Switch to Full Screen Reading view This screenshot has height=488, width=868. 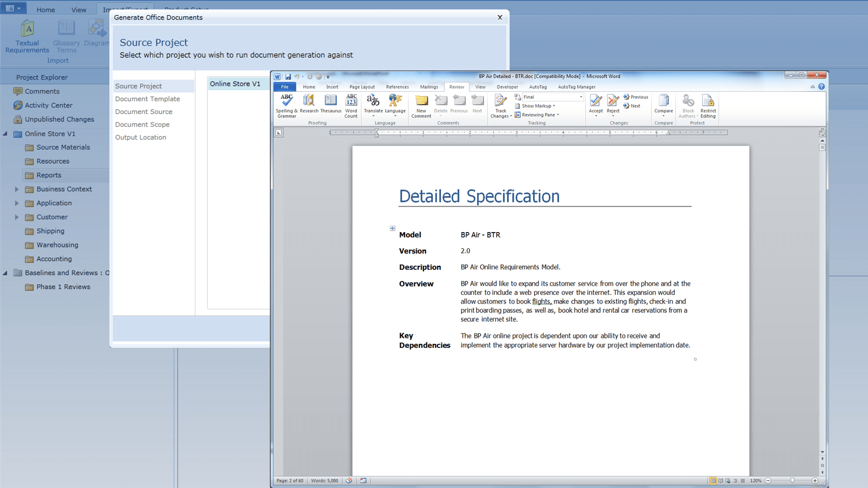[721, 480]
